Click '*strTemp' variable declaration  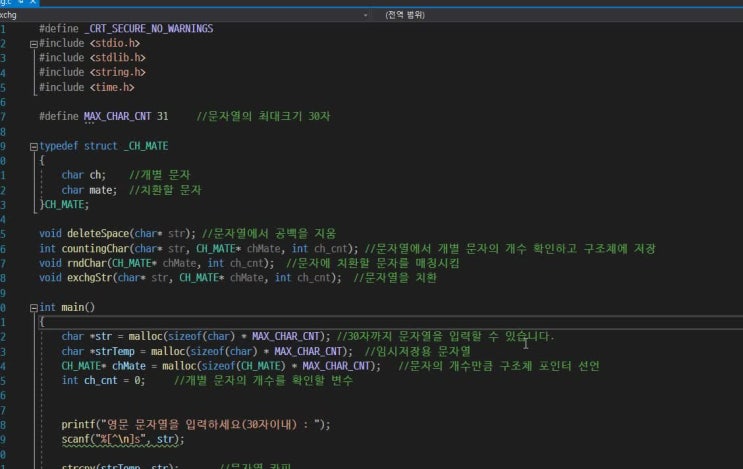[x=112, y=352]
